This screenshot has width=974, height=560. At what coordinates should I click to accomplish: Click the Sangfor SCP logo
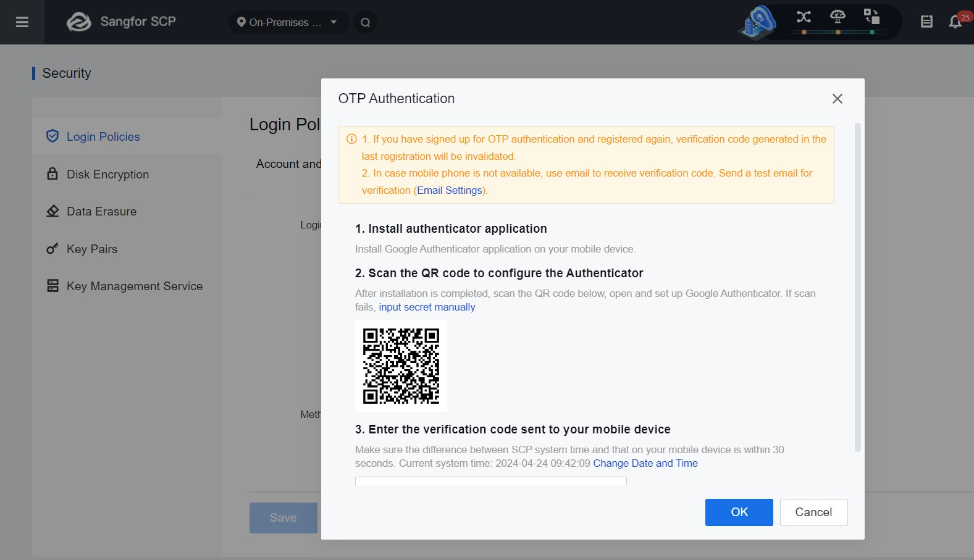122,22
